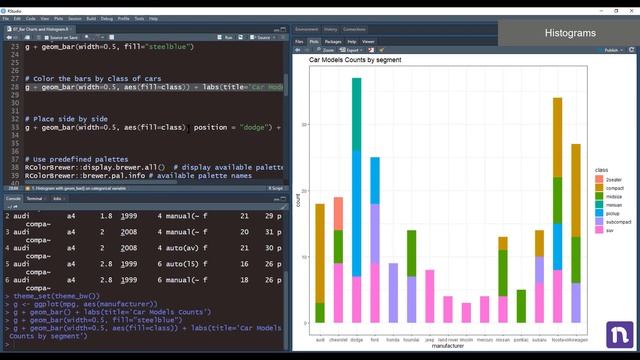The image size is (640, 360).
Task: Refresh the plot with refresh icon
Action: [632, 50]
